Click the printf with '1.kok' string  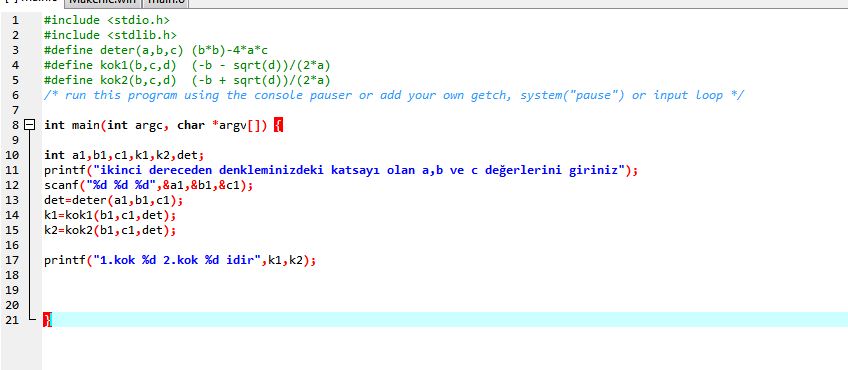click(x=180, y=260)
